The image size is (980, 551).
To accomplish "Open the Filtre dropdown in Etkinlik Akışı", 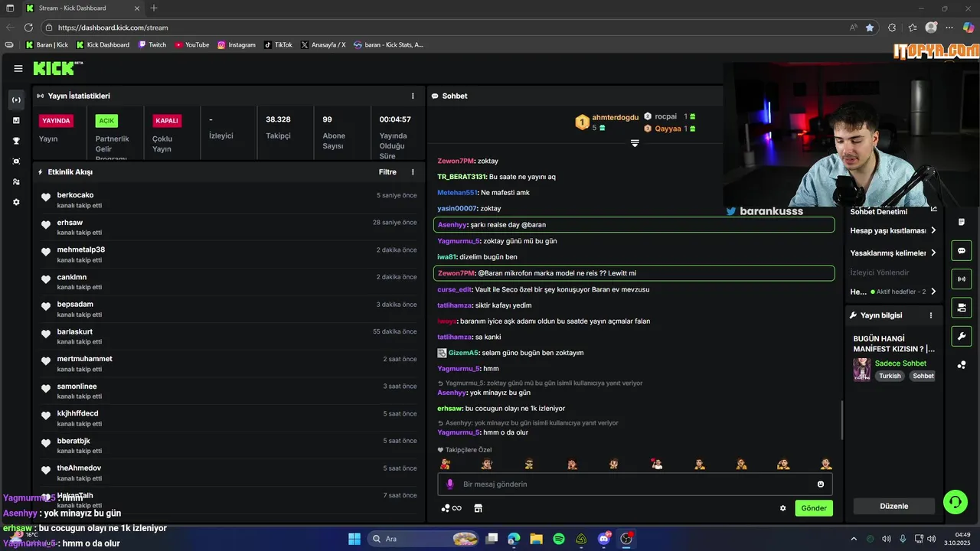I will [387, 172].
